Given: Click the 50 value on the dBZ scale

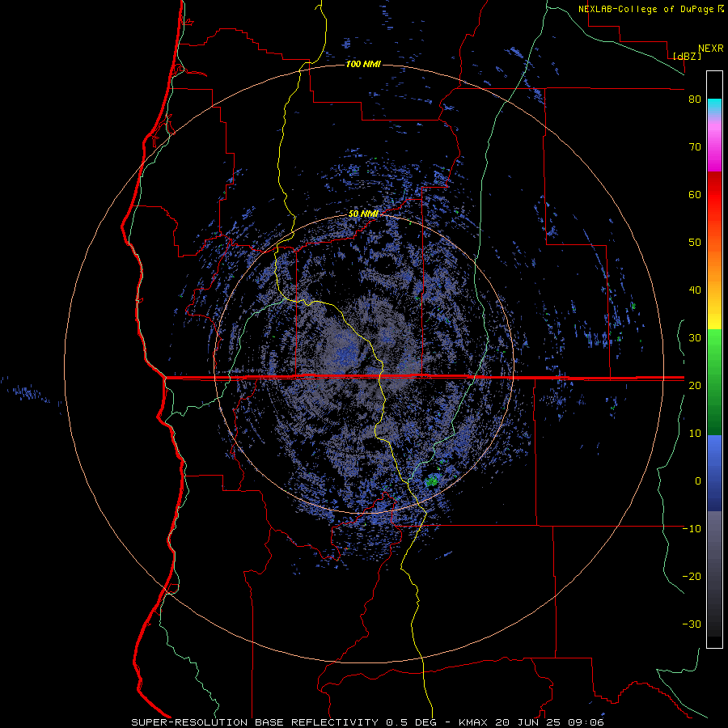Looking at the screenshot, I should coord(695,243).
